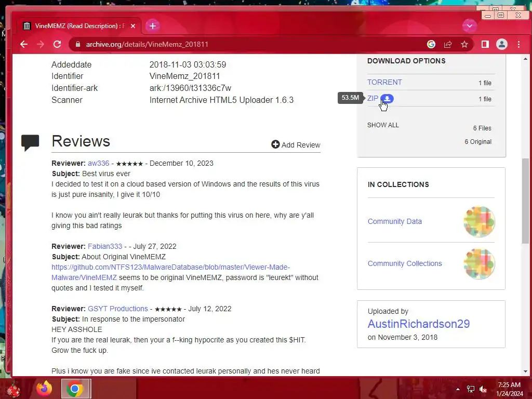Open tab search dropdown chevron
The height and width of the screenshot is (399, 532).
pyautogui.click(x=470, y=26)
